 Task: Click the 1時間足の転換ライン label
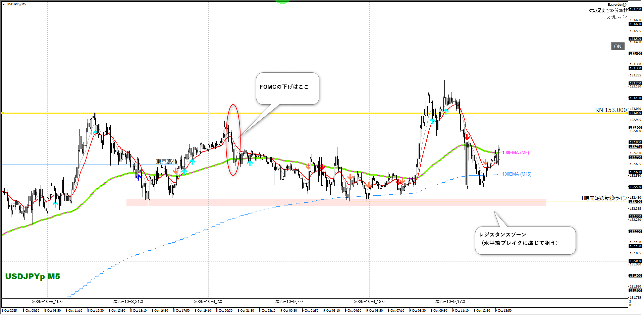603,198
